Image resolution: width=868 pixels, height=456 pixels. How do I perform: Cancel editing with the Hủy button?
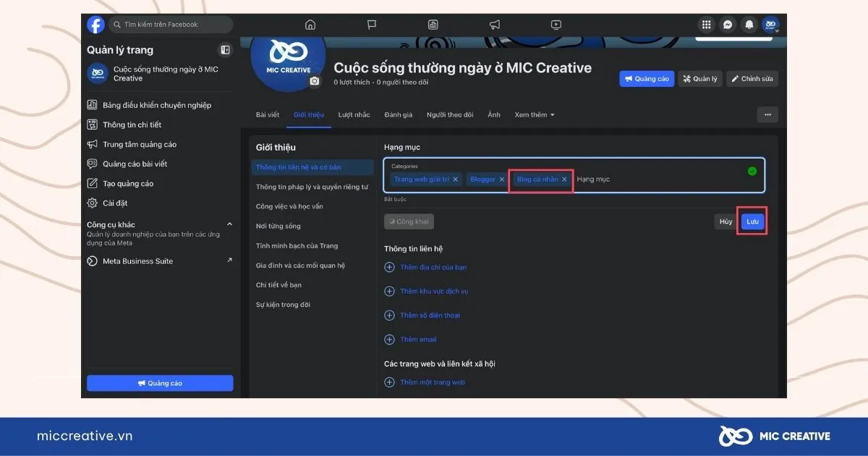pyautogui.click(x=725, y=221)
